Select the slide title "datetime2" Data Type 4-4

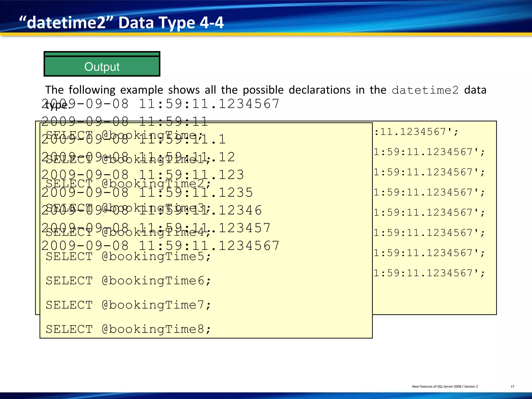pyautogui.click(x=121, y=23)
